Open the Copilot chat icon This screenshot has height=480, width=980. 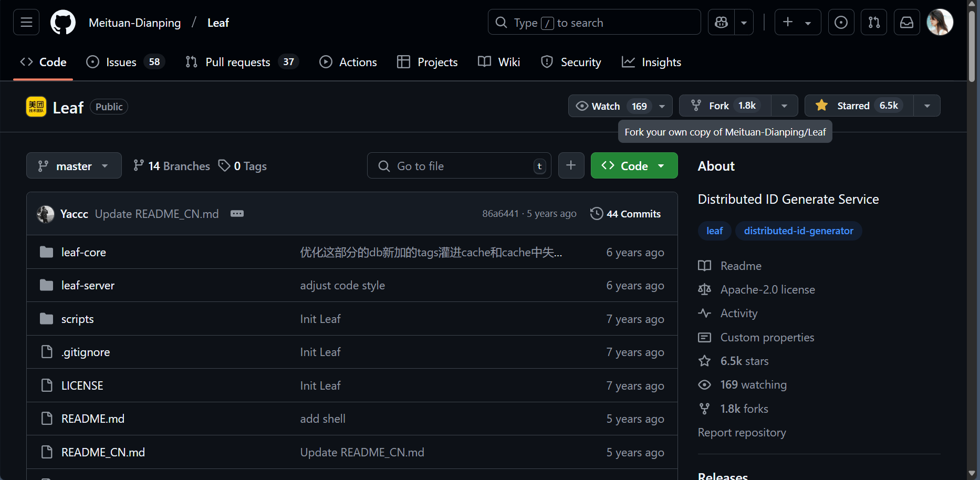click(x=721, y=22)
